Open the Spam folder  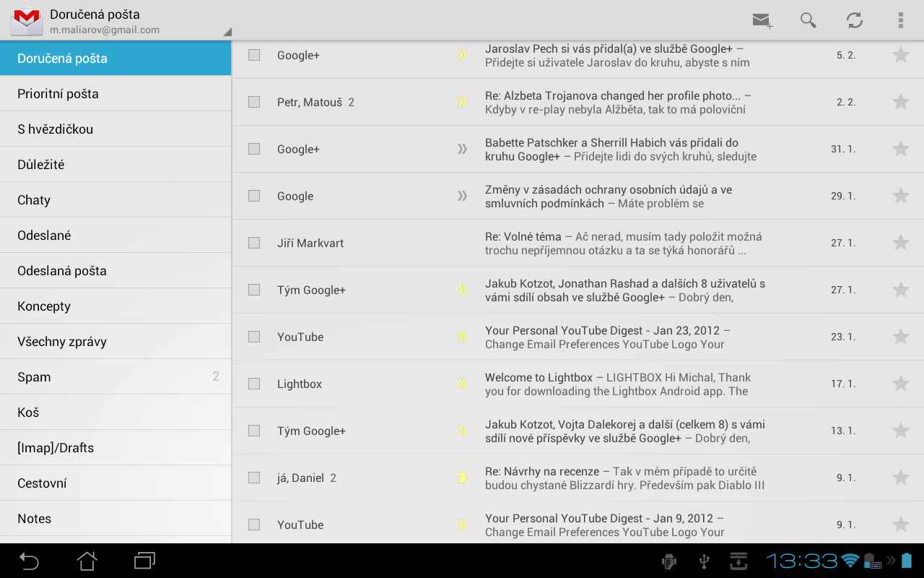click(115, 377)
